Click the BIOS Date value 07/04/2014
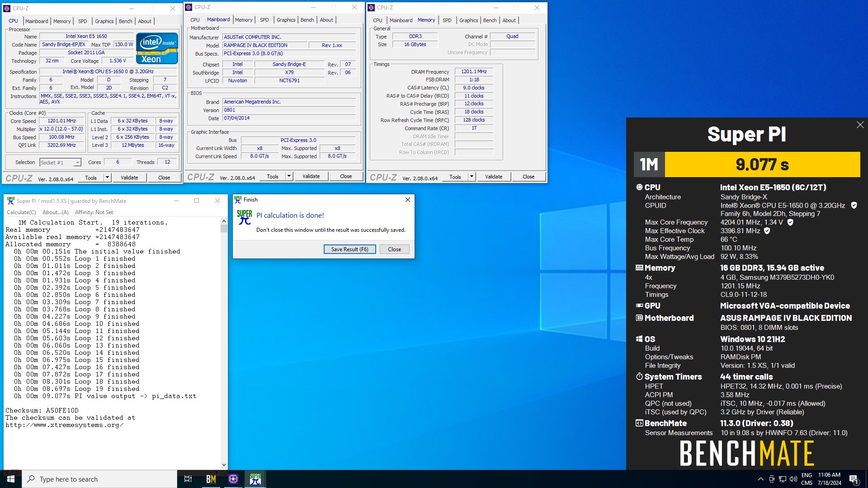This screenshot has width=868, height=488. [x=289, y=118]
